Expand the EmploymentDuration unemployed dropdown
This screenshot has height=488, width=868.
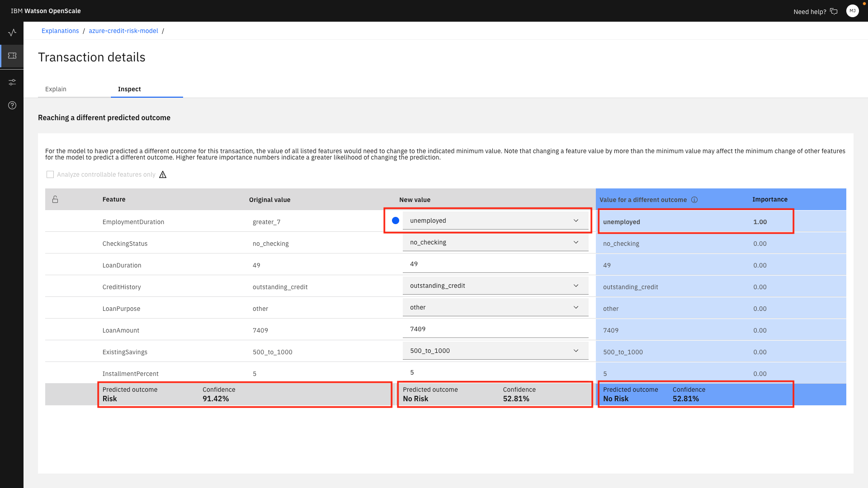point(495,221)
